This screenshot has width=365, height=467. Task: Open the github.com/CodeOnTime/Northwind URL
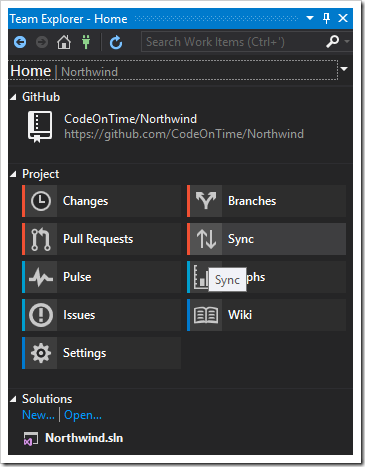(x=184, y=134)
